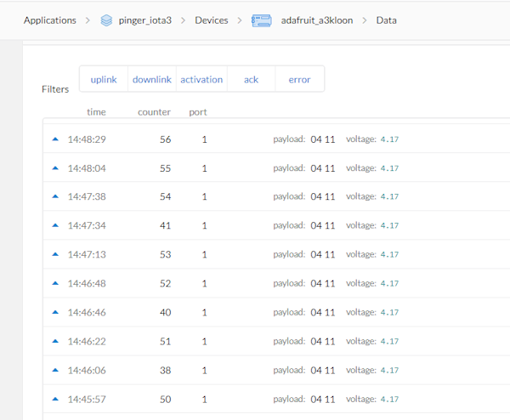Viewport: 510px width, 420px height.
Task: Click the uplink arrow icon at 14:47:34
Action: click(x=56, y=225)
